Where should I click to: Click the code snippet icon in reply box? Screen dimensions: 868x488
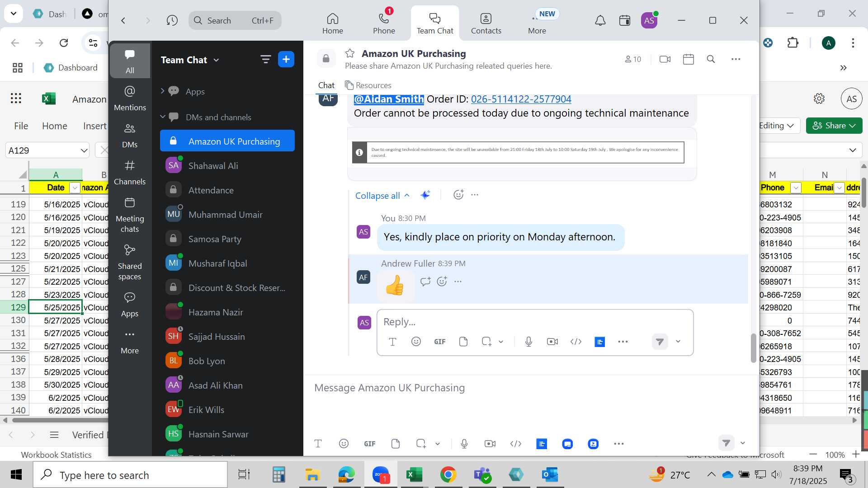pos(576,342)
